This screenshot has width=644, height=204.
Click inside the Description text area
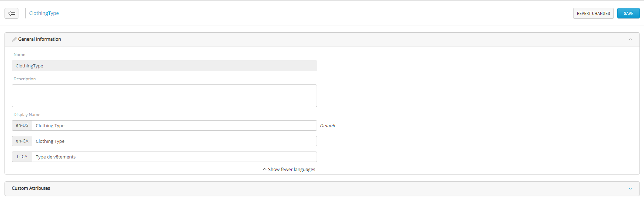164,96
